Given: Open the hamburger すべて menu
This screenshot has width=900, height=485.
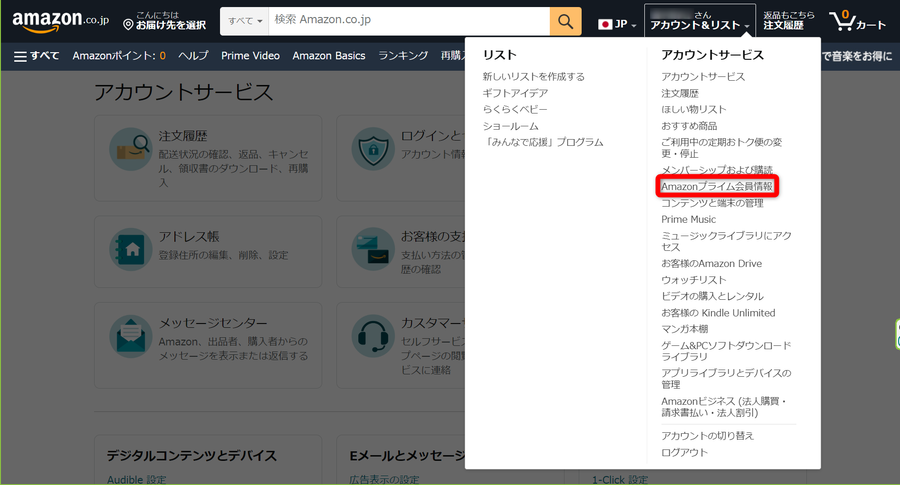Looking at the screenshot, I should click(36, 56).
